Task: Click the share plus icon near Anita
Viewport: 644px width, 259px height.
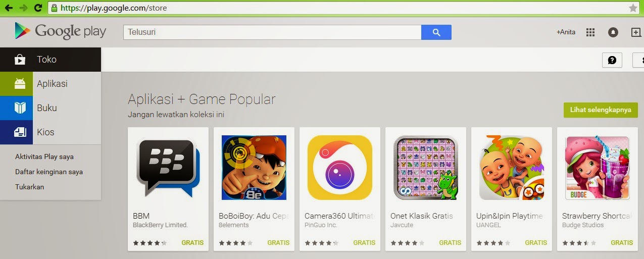Action: tap(636, 32)
